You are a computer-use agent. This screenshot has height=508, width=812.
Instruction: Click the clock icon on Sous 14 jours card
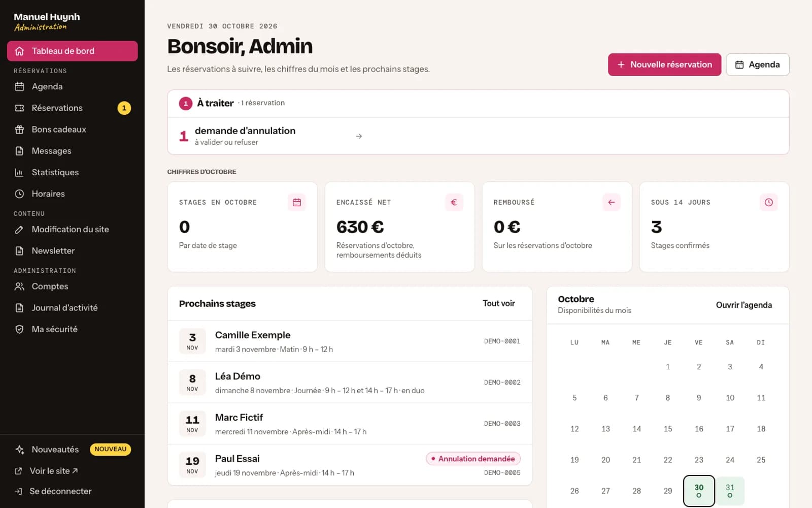coord(769,202)
